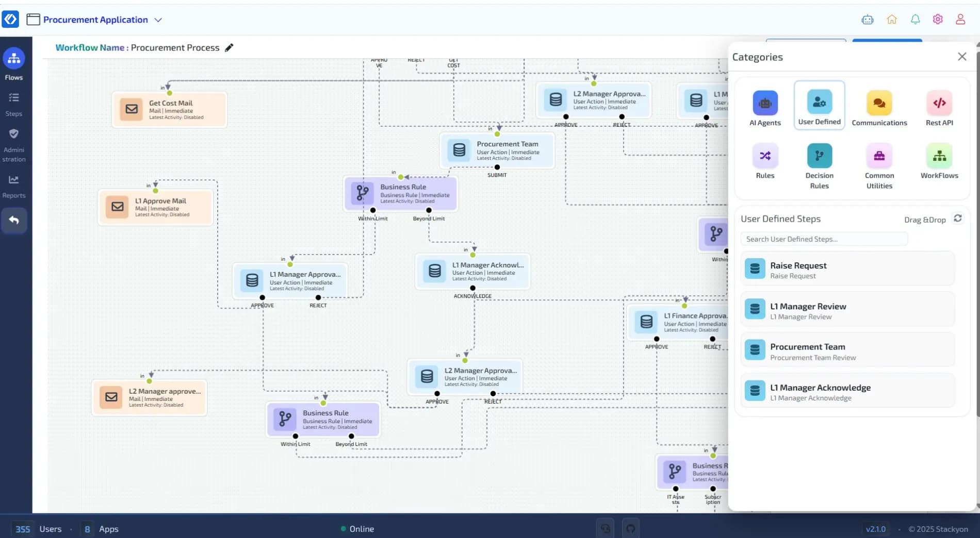Open Steps in the sidebar
The width and height of the screenshot is (980, 538).
(x=14, y=103)
